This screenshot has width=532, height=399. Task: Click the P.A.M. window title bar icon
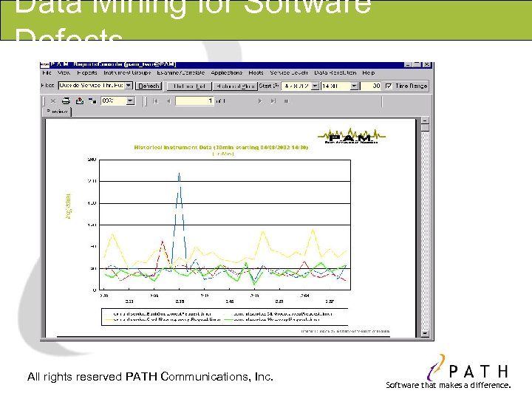[x=45, y=64]
